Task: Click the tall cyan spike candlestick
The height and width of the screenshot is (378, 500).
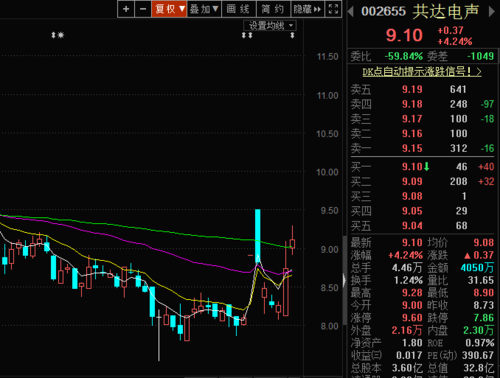Action: click(258, 236)
